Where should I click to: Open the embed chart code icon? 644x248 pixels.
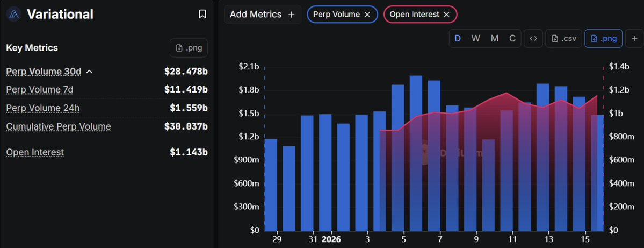533,38
